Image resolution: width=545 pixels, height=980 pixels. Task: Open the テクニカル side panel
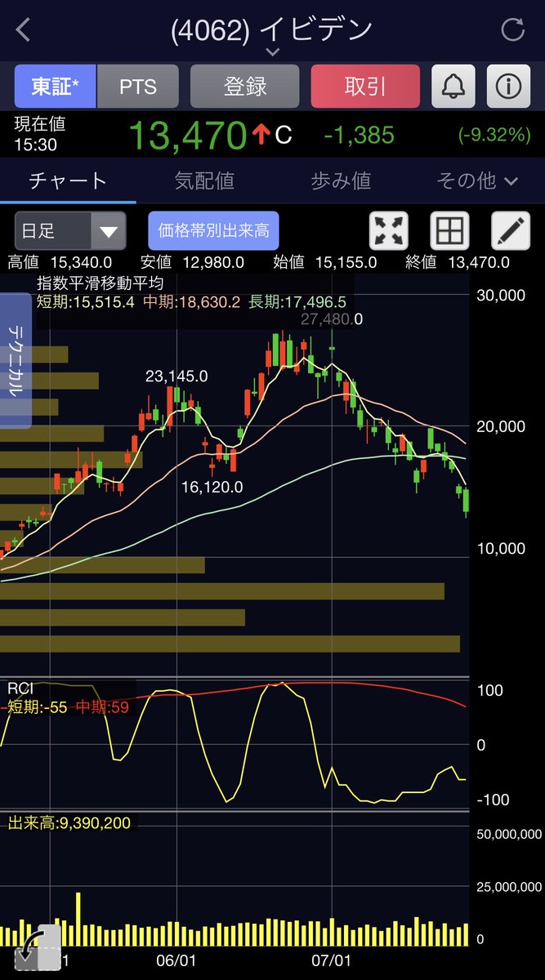pos(16,360)
